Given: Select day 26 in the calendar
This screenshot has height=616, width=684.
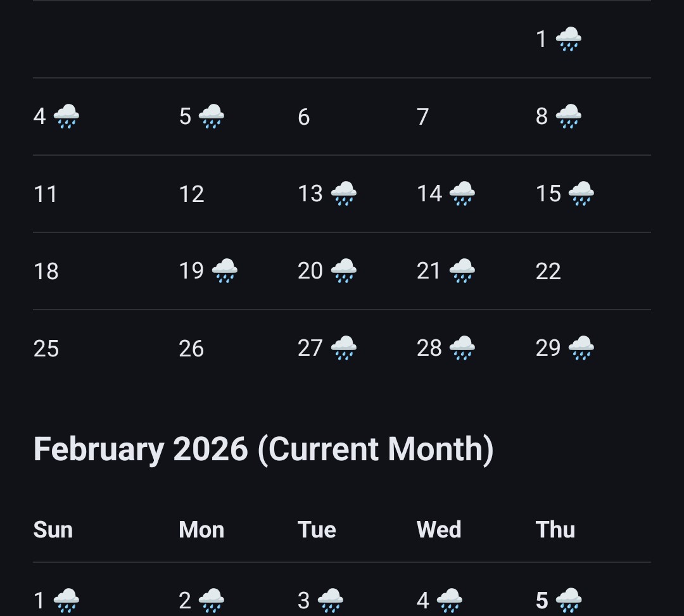Looking at the screenshot, I should [191, 349].
